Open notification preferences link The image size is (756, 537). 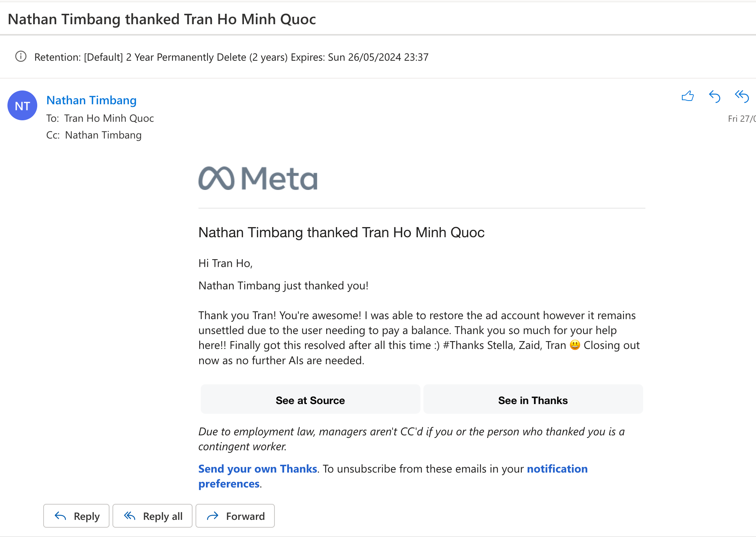557,468
